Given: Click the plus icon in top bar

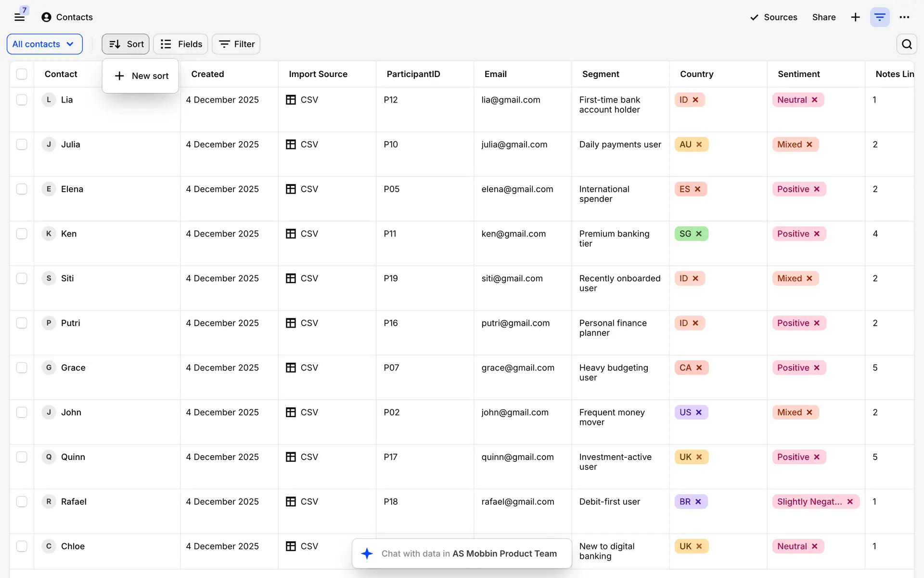Looking at the screenshot, I should [855, 17].
